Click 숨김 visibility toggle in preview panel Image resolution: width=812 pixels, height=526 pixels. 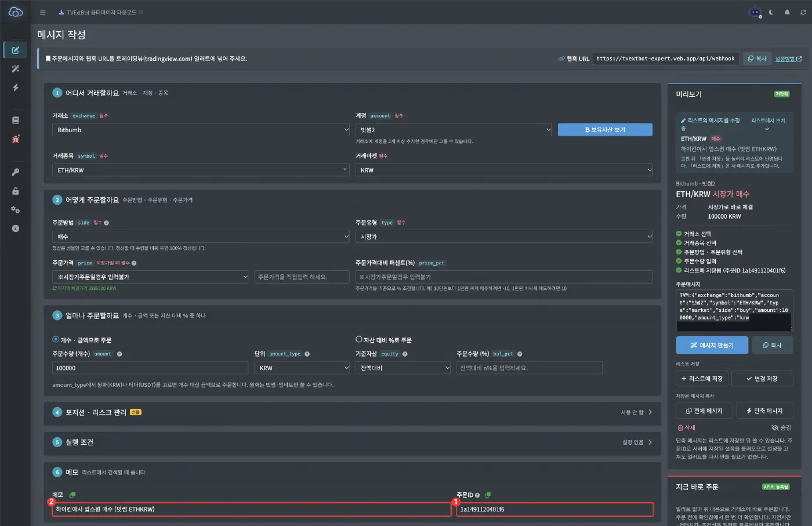click(781, 427)
